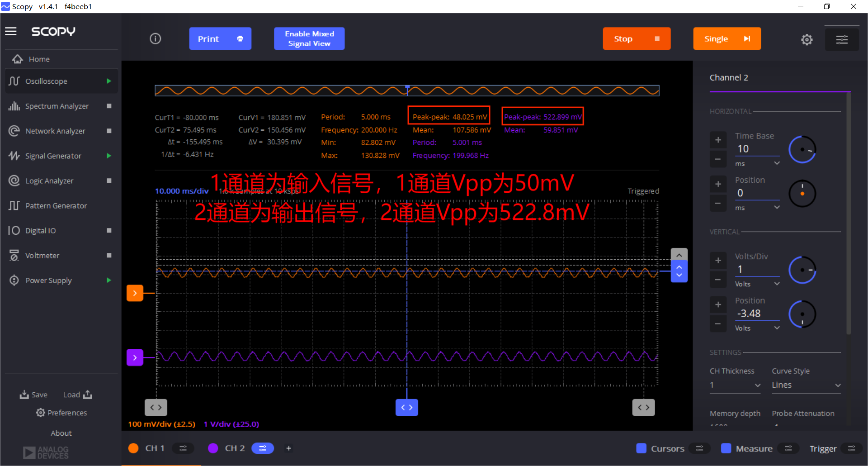Open Spectrum Analyzer instrument
Screen dimensions: 868x466
click(x=57, y=106)
